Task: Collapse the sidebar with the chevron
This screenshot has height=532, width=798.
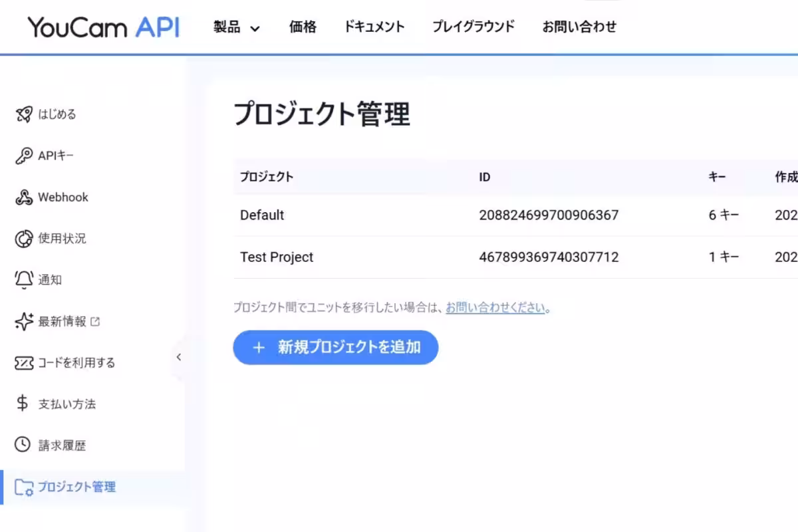Action: [x=178, y=357]
